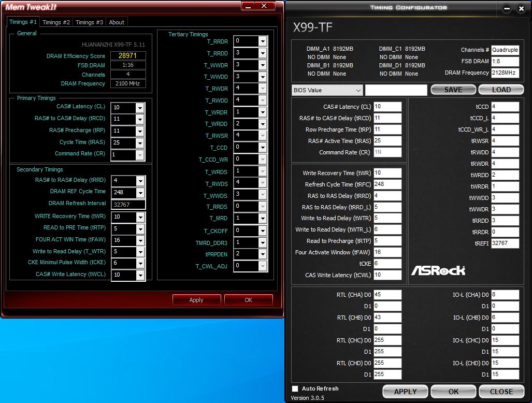
Task: Toggle the Auto Refresh checkbox
Action: (x=295, y=388)
